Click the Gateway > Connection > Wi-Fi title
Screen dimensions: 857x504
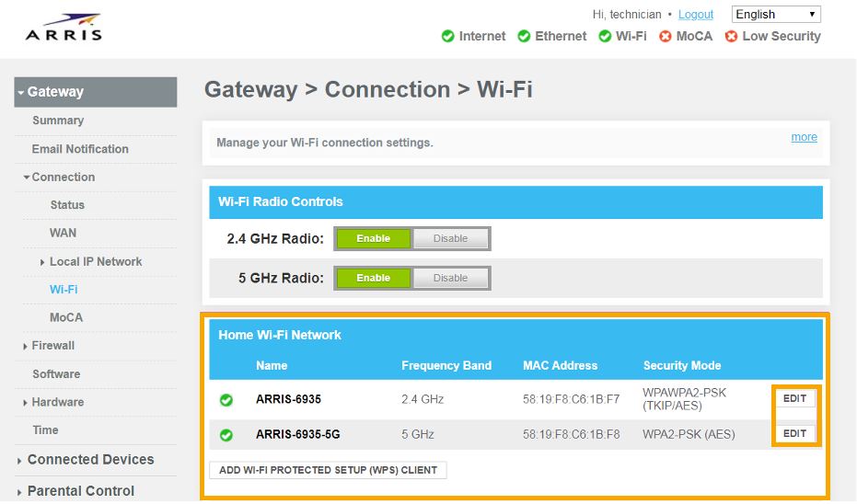click(x=368, y=89)
